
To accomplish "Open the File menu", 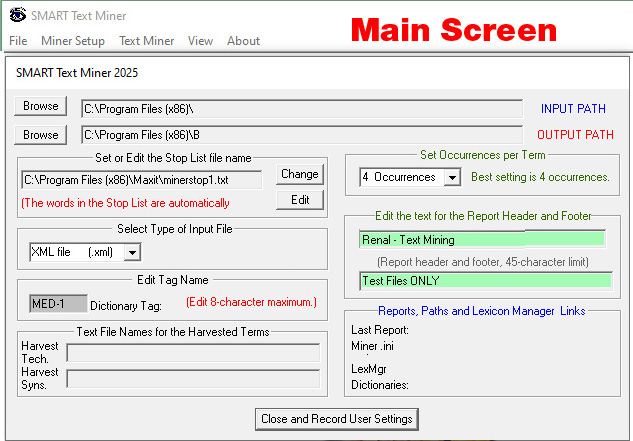I will point(18,41).
